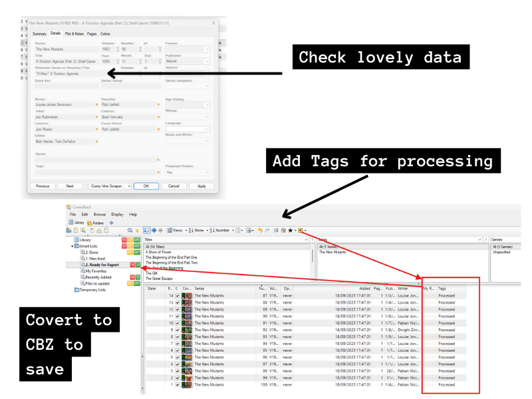The height and width of the screenshot is (399, 532).
Task: Toggle the checkbox for issue 93 row
Action: (177, 336)
